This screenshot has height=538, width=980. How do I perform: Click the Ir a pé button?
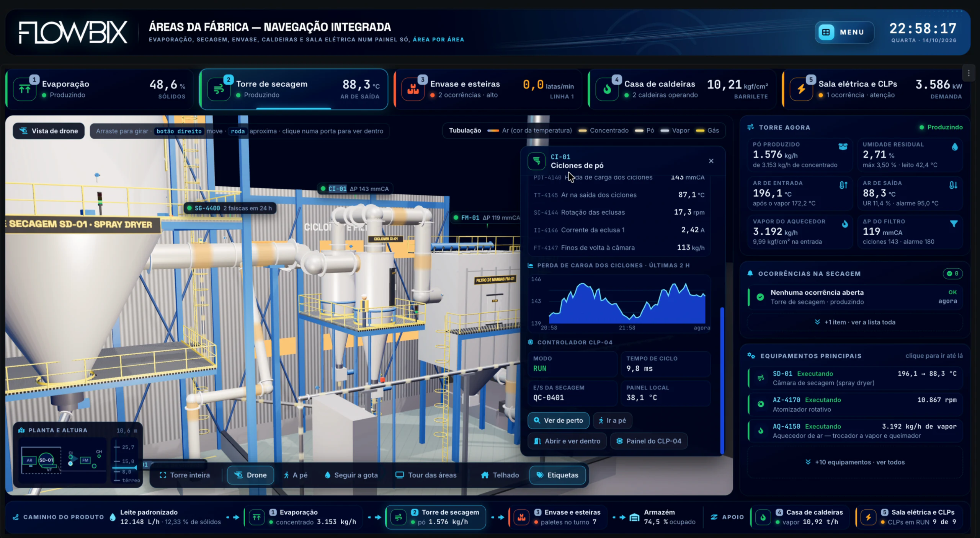(612, 421)
